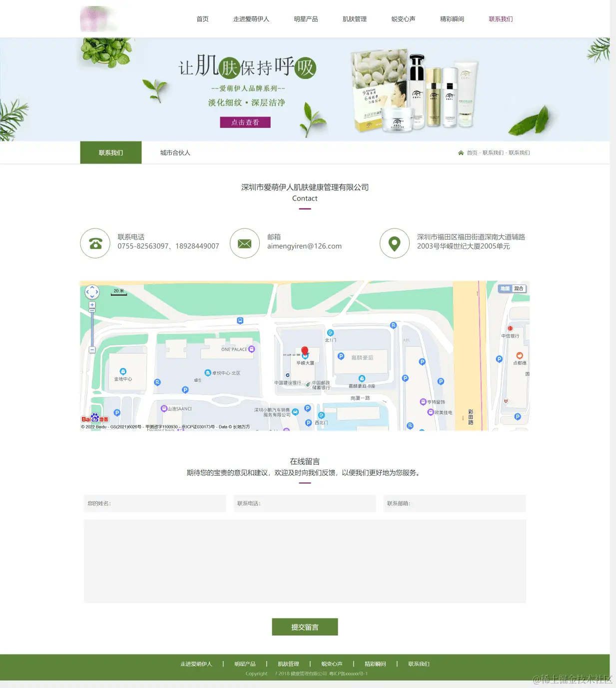The width and height of the screenshot is (616, 688).
Task: Click the 西北门 gate icon on map
Action: point(321,415)
